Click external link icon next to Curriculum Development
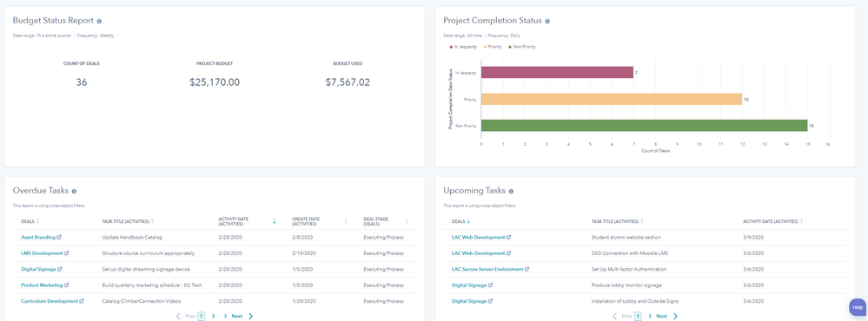868x321 pixels. tap(82, 301)
